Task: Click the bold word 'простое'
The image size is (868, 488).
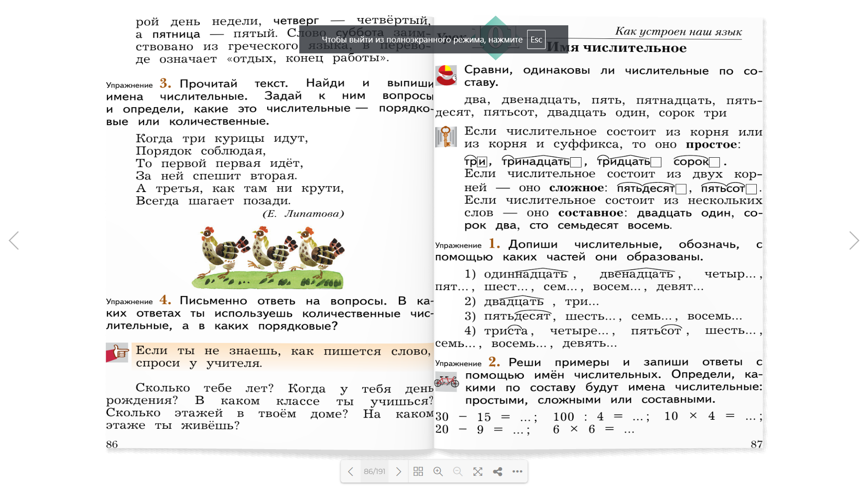Action: (x=712, y=145)
